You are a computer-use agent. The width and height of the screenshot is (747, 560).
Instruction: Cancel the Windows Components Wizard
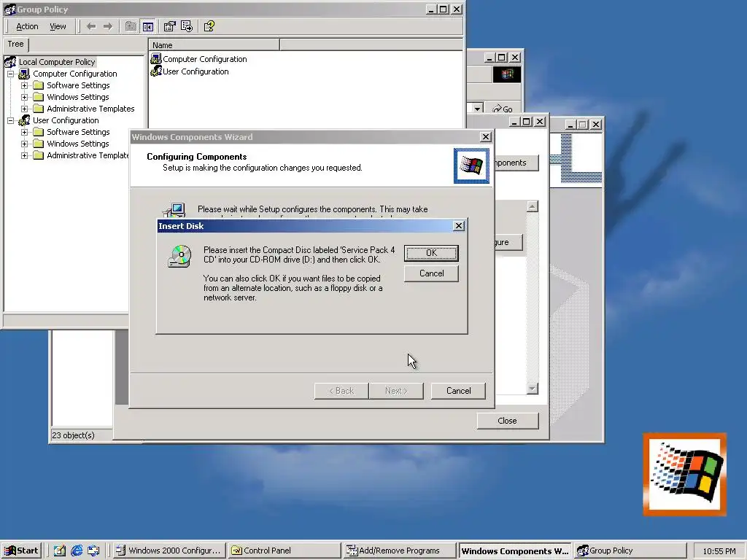tap(458, 391)
